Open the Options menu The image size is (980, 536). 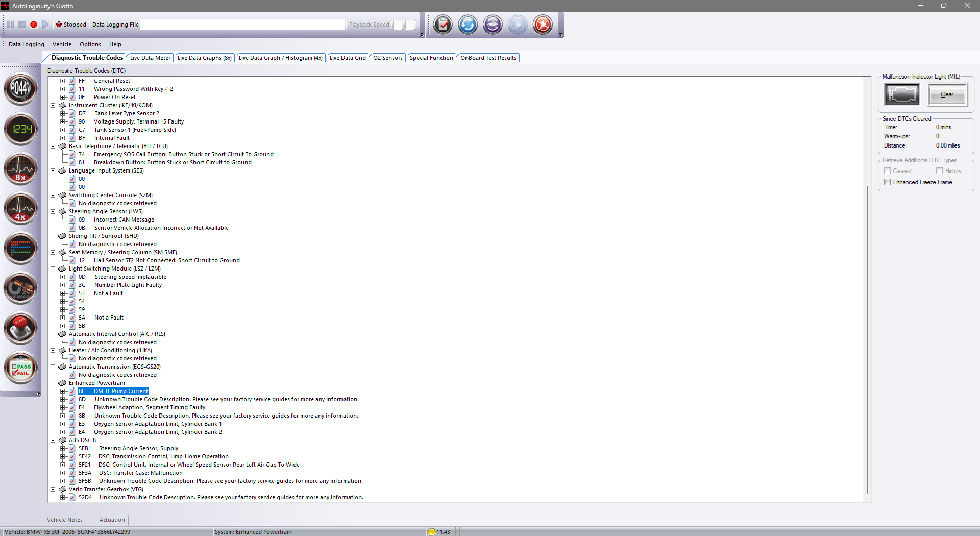coord(90,44)
